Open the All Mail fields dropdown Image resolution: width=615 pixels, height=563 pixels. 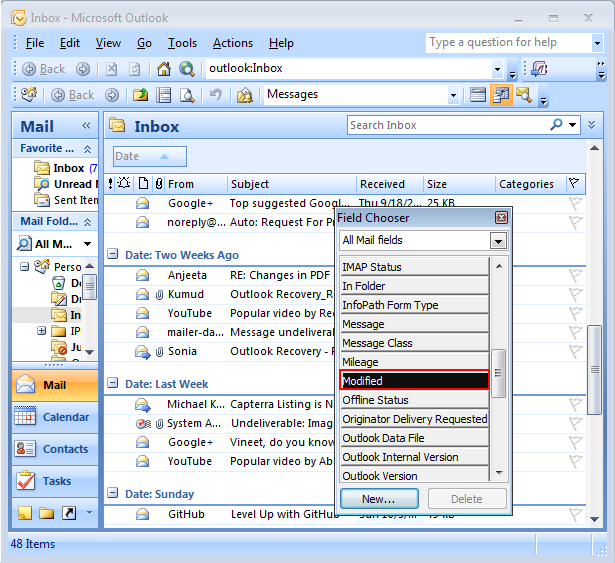(498, 241)
